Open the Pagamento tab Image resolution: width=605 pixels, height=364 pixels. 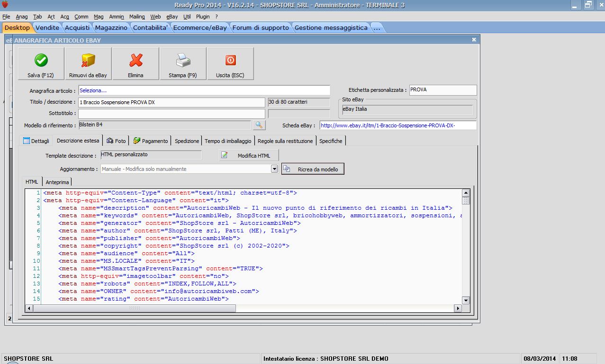click(x=151, y=141)
